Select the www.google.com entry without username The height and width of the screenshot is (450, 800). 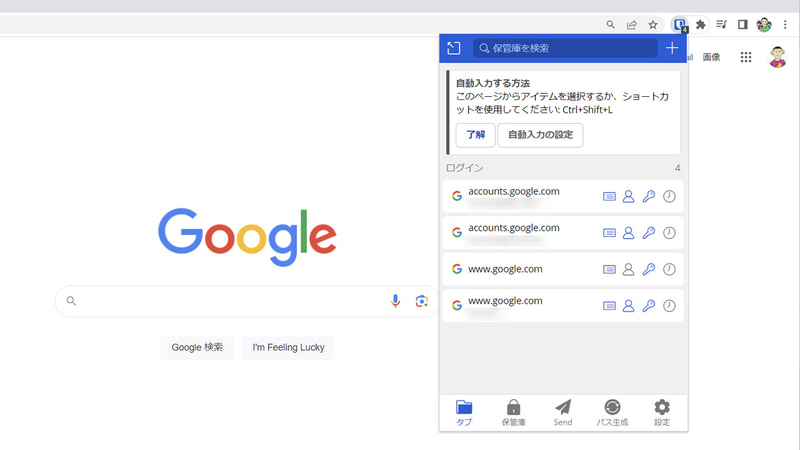click(563, 269)
